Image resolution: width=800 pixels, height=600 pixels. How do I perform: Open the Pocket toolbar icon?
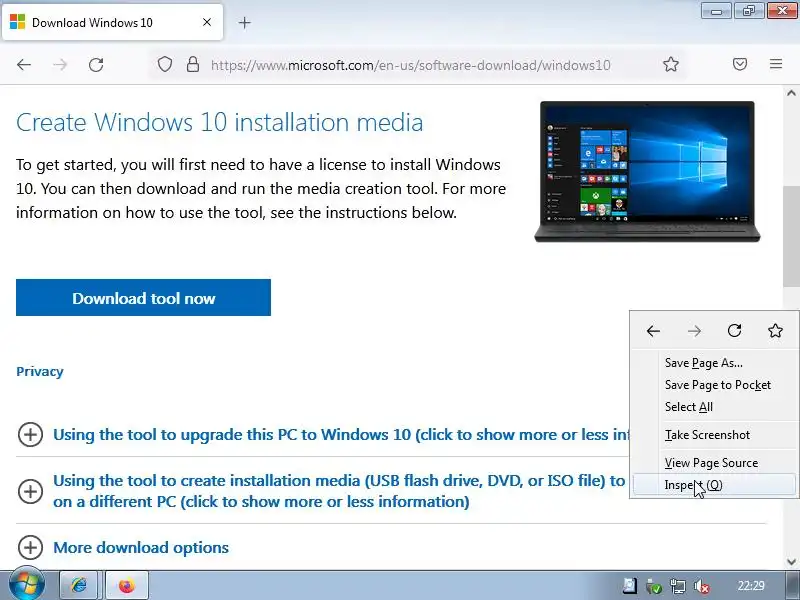740,64
